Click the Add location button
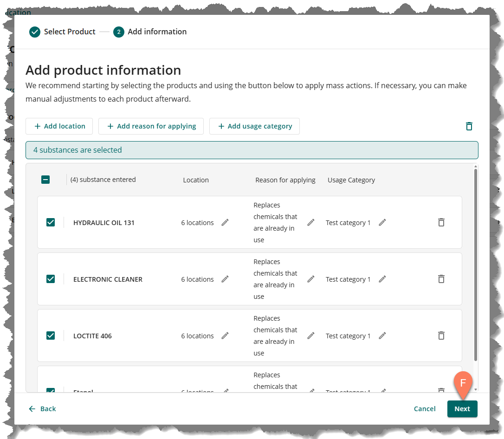Screen dimensions: 504x439 pos(59,126)
